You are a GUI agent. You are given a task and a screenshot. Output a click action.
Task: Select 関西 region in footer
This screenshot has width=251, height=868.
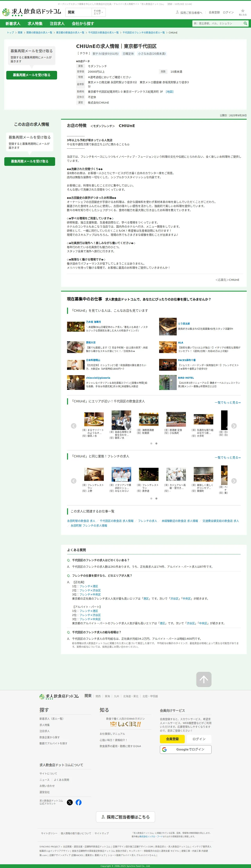pyautogui.click(x=98, y=696)
